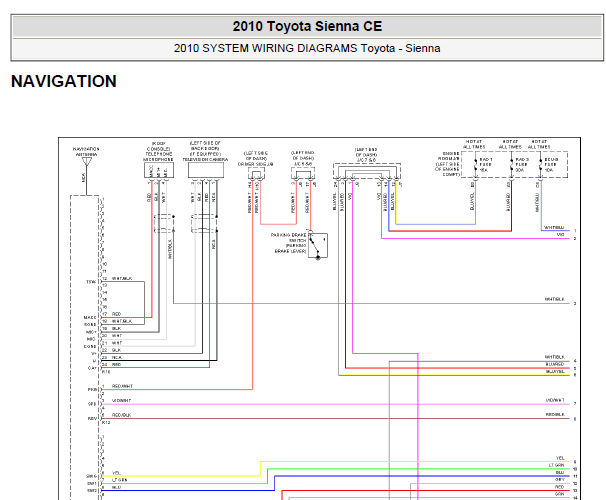
Task: Click the television camera connector box
Action: coord(206,170)
